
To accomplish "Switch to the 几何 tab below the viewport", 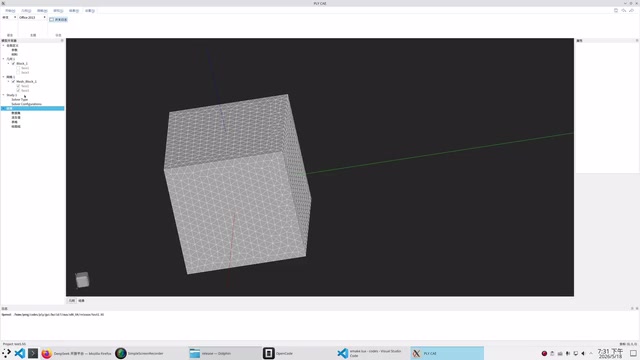I will click(x=72, y=301).
